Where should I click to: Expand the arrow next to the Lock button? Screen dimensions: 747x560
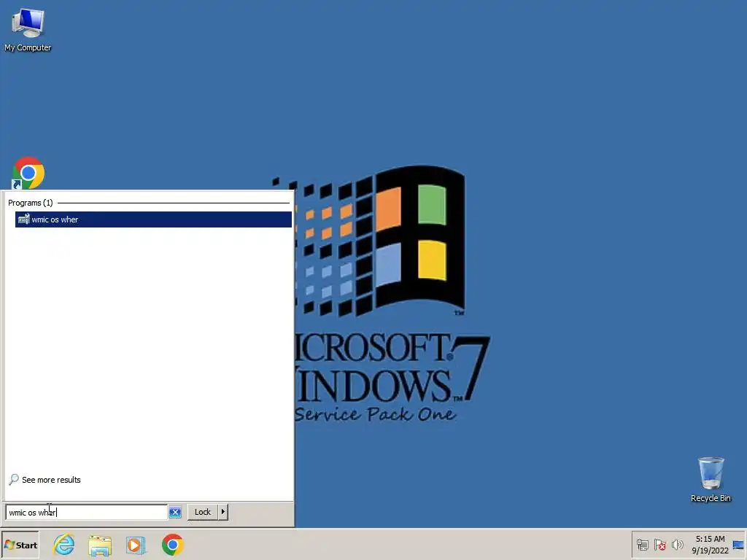tap(223, 512)
